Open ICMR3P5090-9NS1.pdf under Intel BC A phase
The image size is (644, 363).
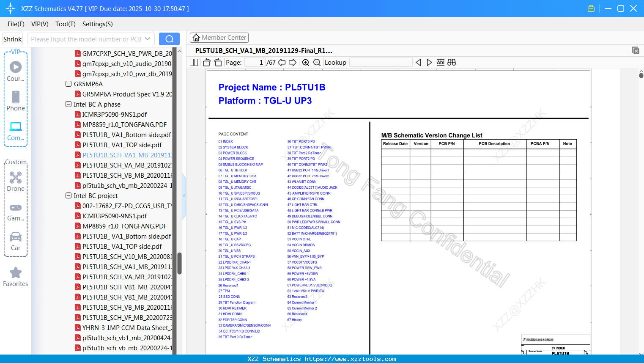[115, 114]
